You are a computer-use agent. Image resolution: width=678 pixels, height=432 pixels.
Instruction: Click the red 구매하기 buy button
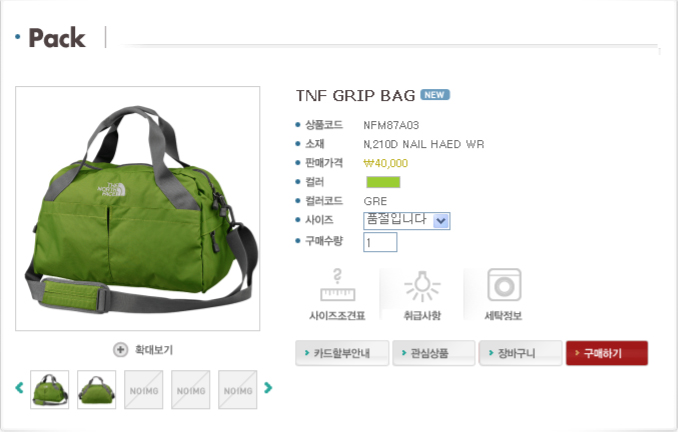pos(607,353)
